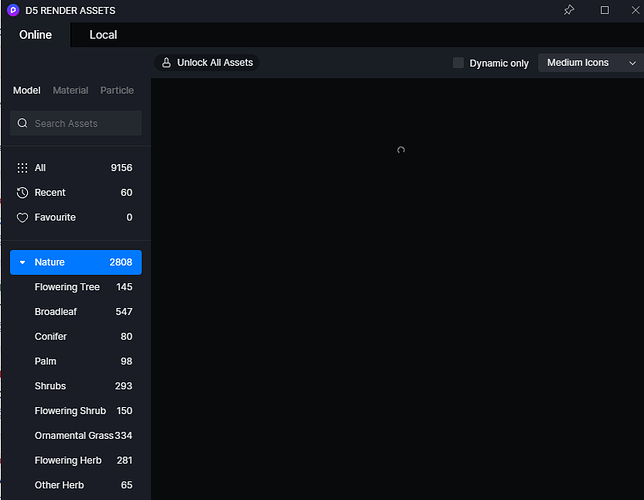Select the Model asset tab

point(27,90)
